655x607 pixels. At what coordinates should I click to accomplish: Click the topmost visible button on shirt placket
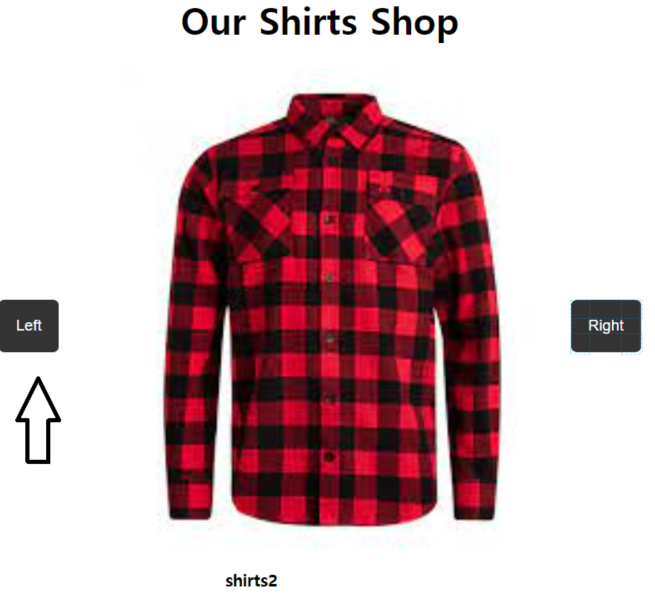330,218
